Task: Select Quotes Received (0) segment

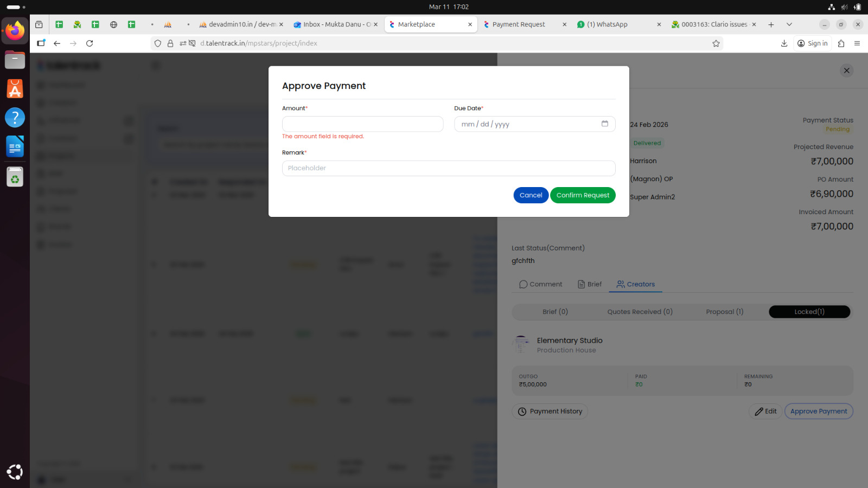Action: click(x=640, y=312)
